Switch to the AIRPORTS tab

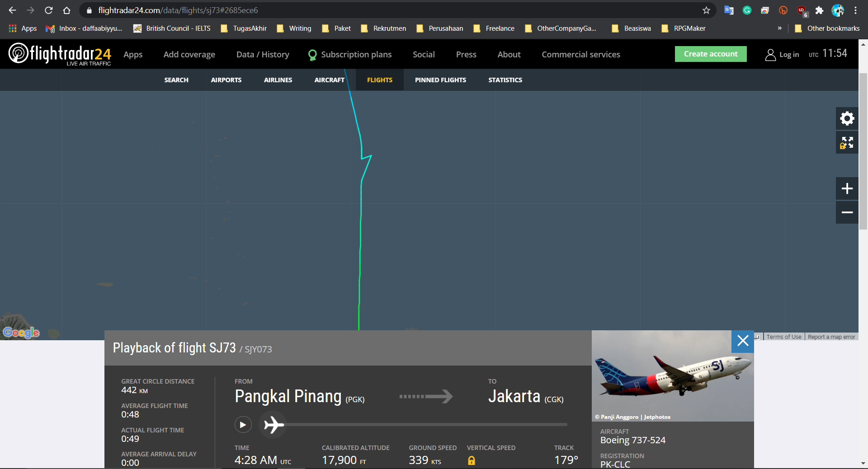(x=226, y=80)
